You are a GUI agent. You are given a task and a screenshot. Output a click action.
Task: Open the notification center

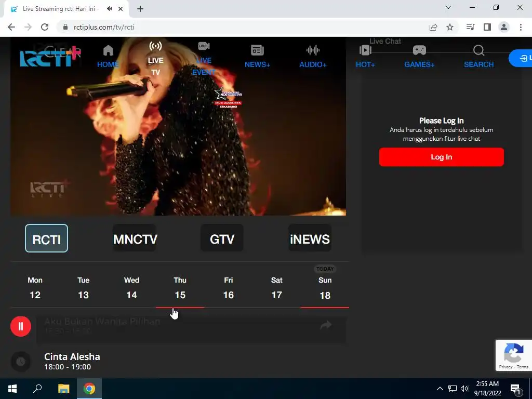point(516,389)
